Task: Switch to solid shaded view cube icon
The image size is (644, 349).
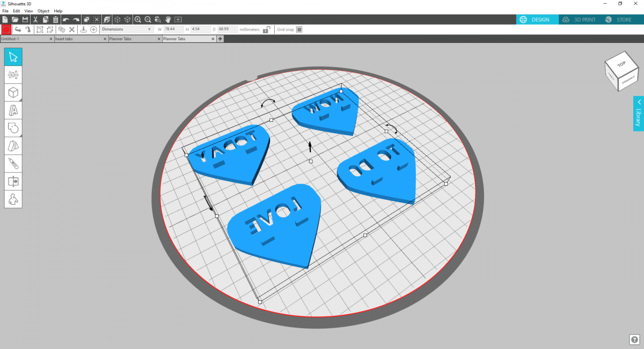Action: point(107,19)
